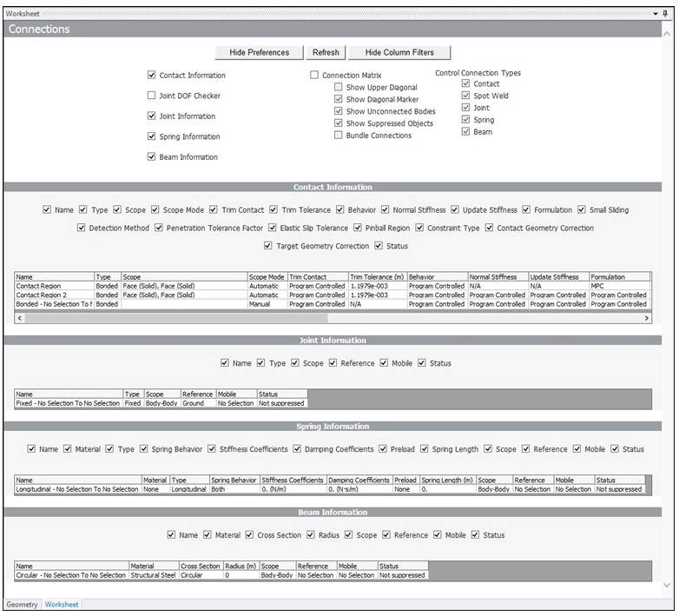Click Scope Mode column header in contact table
Viewport: 679px width, 616px height.
[267, 277]
